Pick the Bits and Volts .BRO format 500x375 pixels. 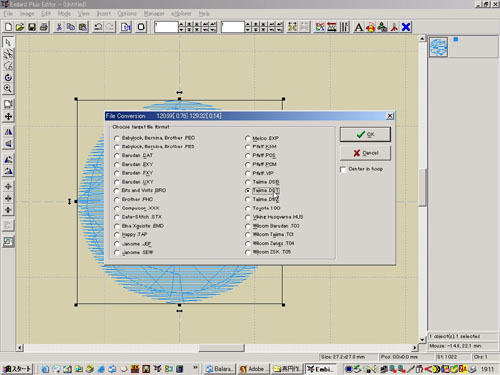click(x=117, y=191)
